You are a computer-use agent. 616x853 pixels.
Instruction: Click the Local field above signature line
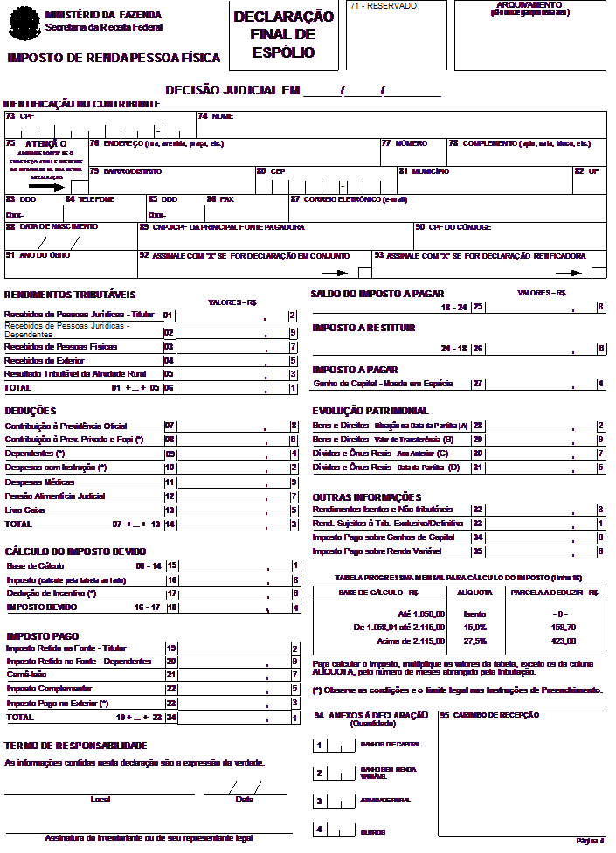tap(100, 799)
